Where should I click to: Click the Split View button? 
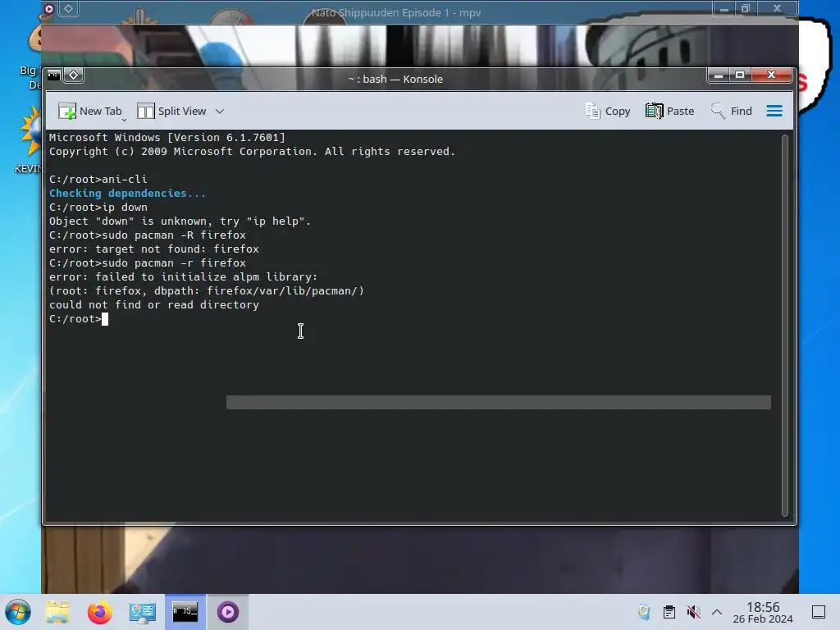(x=171, y=111)
